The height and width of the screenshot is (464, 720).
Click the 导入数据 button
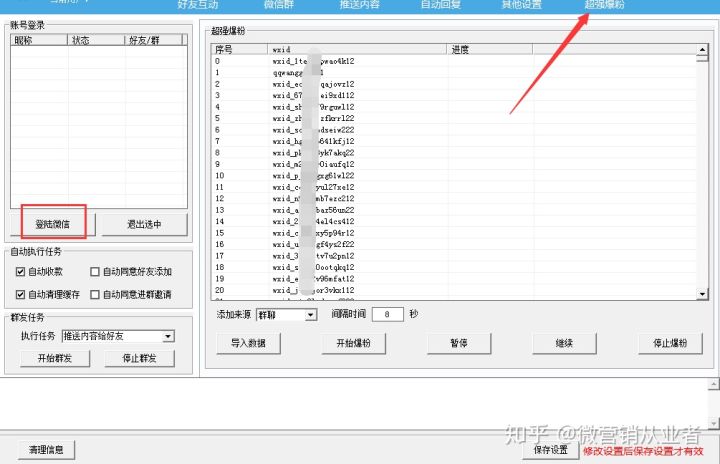pos(248,343)
